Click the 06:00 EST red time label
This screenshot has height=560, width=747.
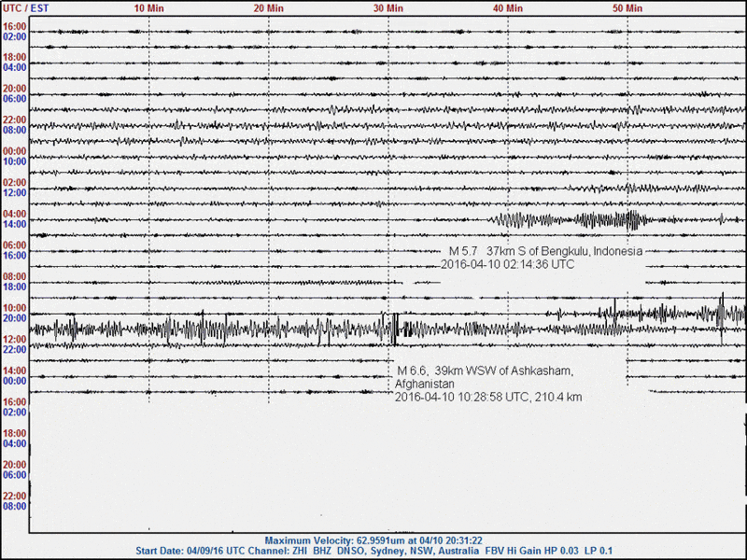(16, 96)
